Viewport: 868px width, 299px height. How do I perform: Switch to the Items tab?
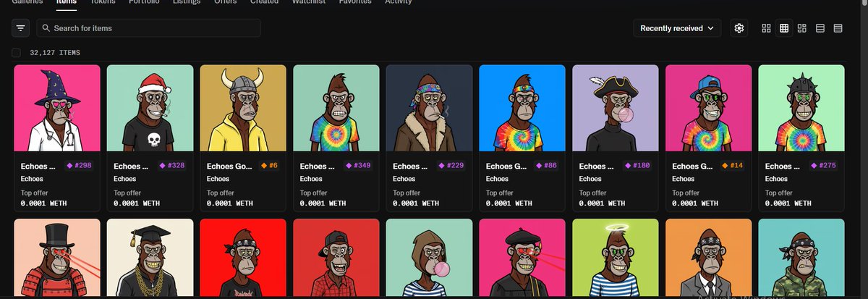point(67,2)
